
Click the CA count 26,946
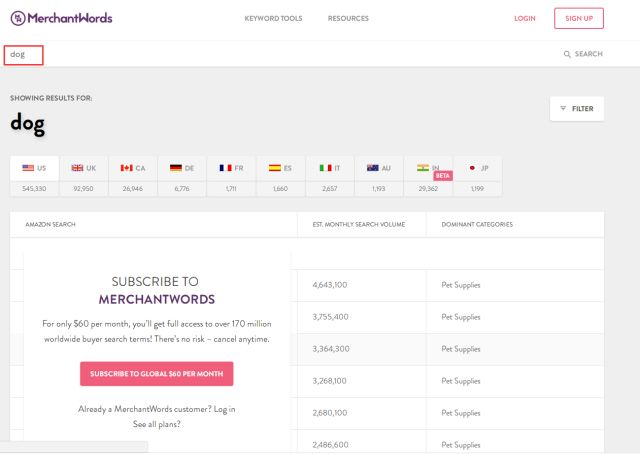click(133, 189)
